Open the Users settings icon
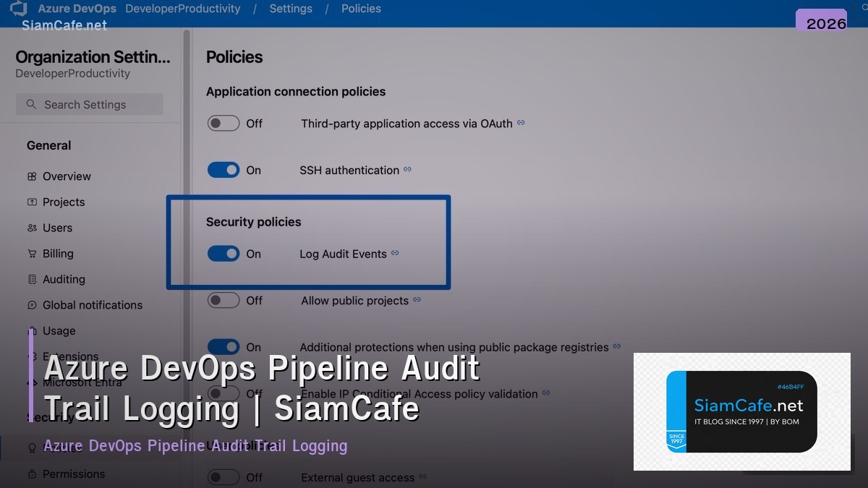The image size is (868, 488). 32,228
